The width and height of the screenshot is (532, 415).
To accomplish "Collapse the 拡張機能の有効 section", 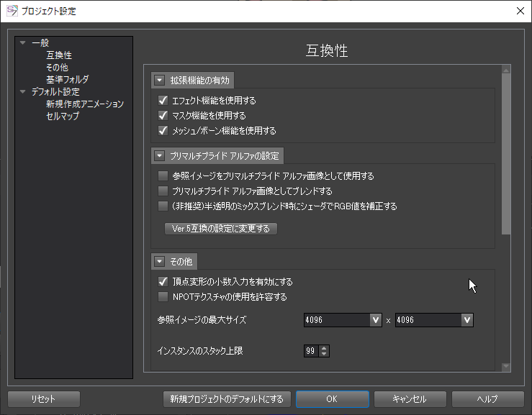I will coord(159,81).
